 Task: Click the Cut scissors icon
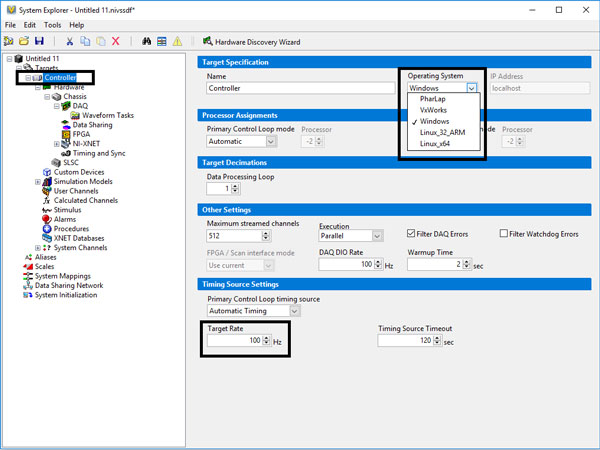(69, 41)
